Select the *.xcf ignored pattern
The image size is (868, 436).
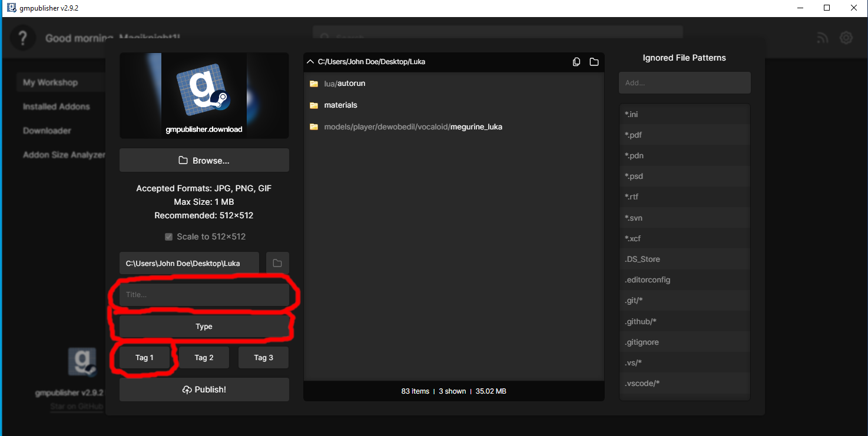pyautogui.click(x=685, y=238)
